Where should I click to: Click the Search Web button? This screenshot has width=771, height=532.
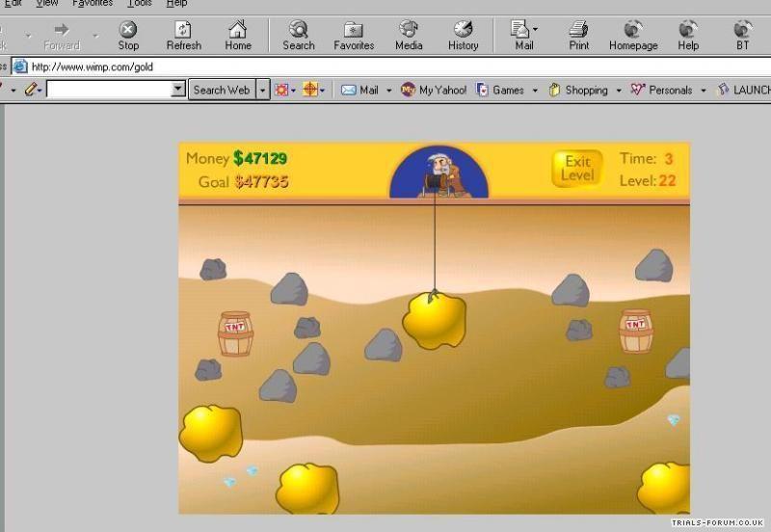[x=222, y=90]
